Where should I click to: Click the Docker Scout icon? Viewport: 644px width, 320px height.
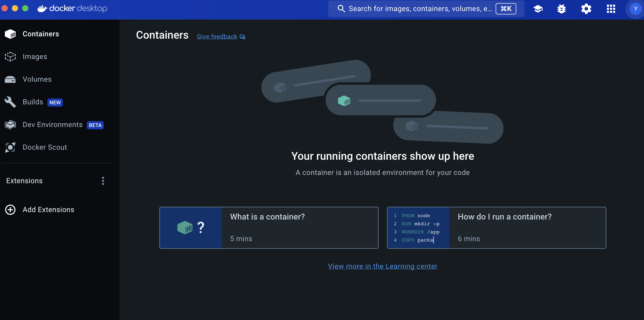10,147
